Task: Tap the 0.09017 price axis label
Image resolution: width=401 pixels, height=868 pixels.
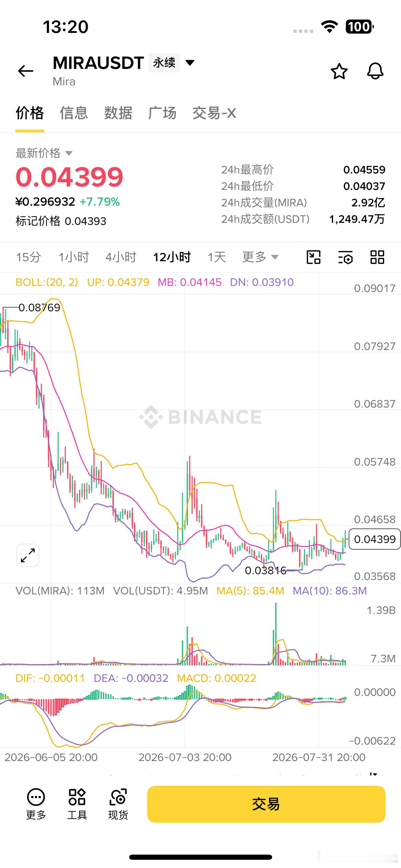Action: pos(375,288)
